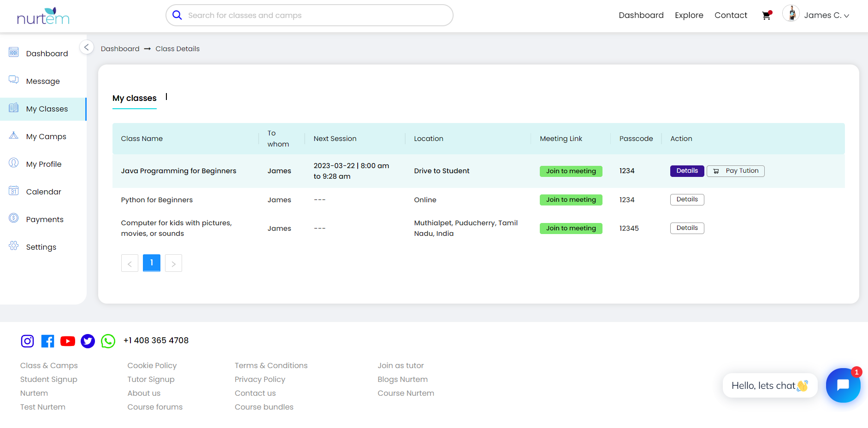Click the Instagram icon in footer
This screenshot has width=868, height=428.
[28, 341]
